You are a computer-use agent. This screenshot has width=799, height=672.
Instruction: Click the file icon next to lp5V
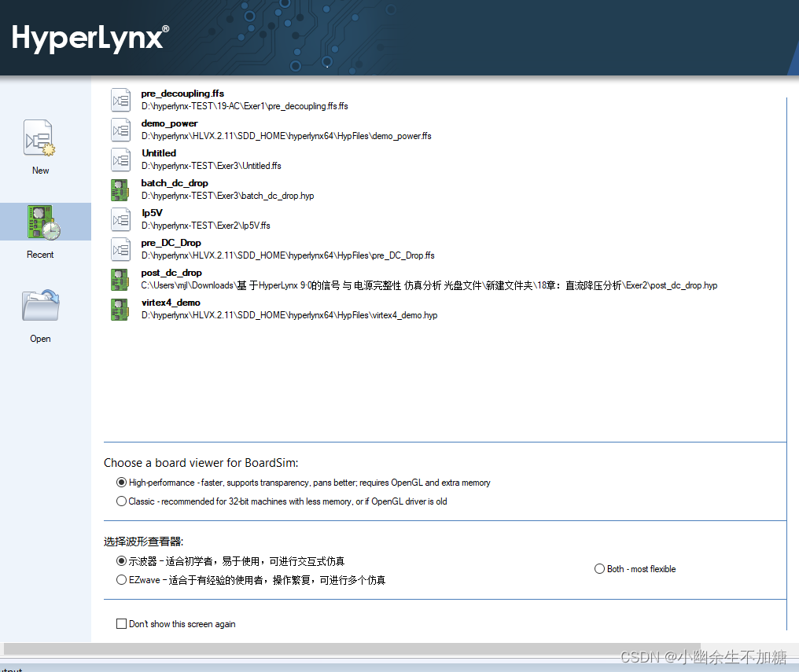click(x=120, y=219)
